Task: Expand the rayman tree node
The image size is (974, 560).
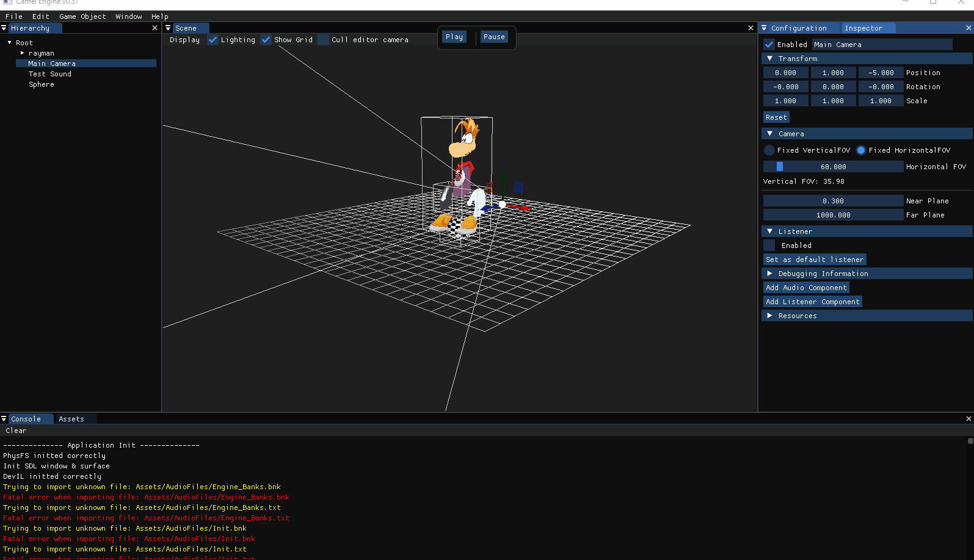Action: pyautogui.click(x=23, y=53)
